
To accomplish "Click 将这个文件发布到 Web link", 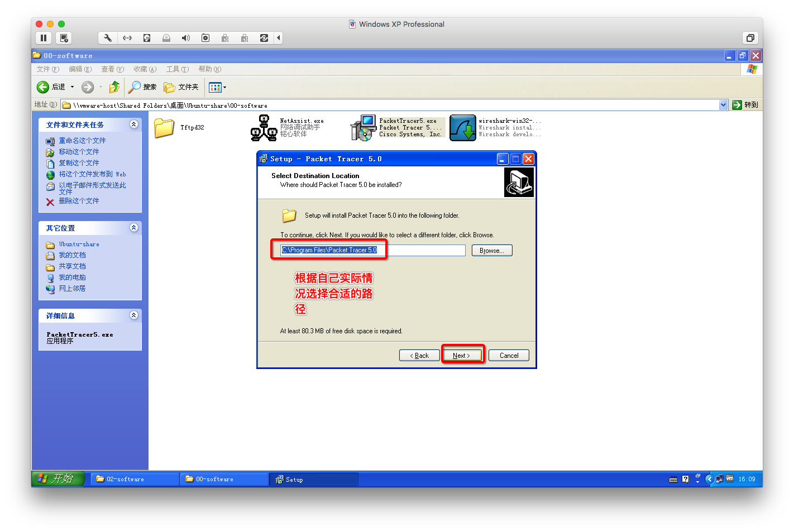I will 92,174.
